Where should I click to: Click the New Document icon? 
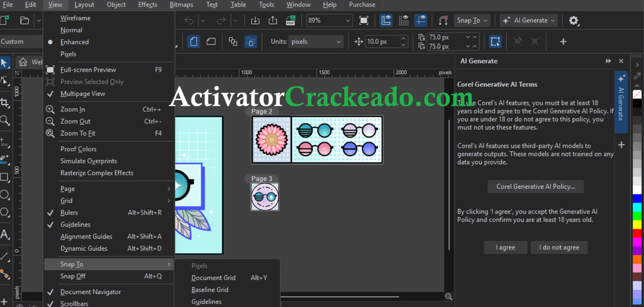[4, 20]
